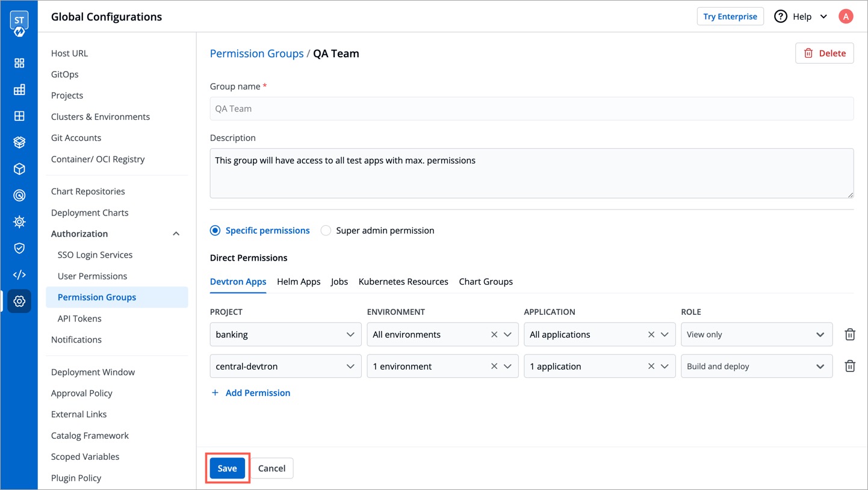Delete the banking permission row
This screenshot has height=490, width=868.
click(849, 335)
